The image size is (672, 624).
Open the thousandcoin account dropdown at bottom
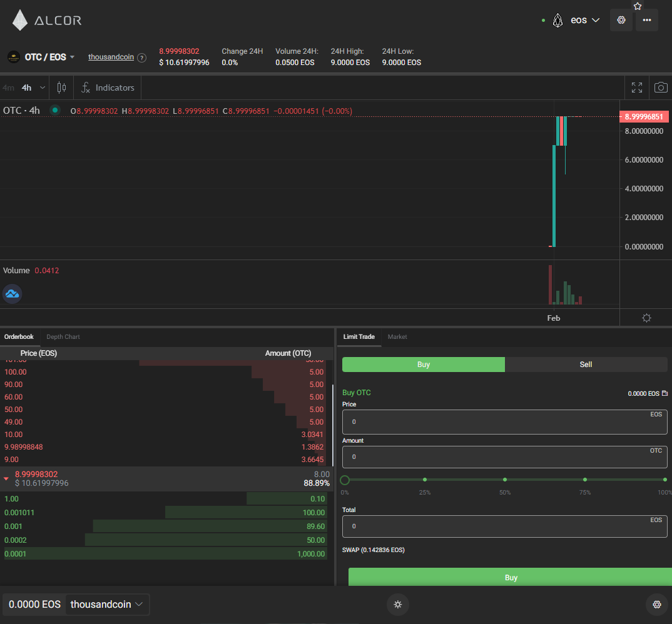[x=107, y=604]
